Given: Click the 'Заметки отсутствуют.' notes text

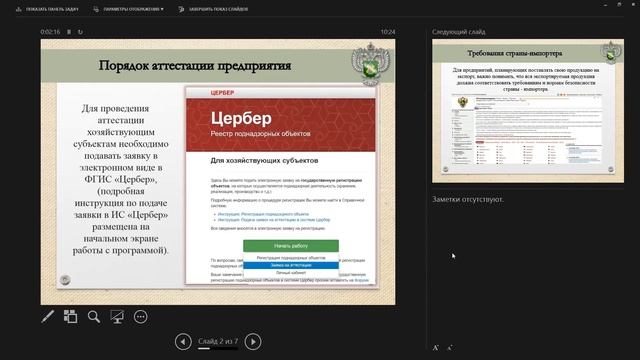Looking at the screenshot, I should tap(468, 200).
